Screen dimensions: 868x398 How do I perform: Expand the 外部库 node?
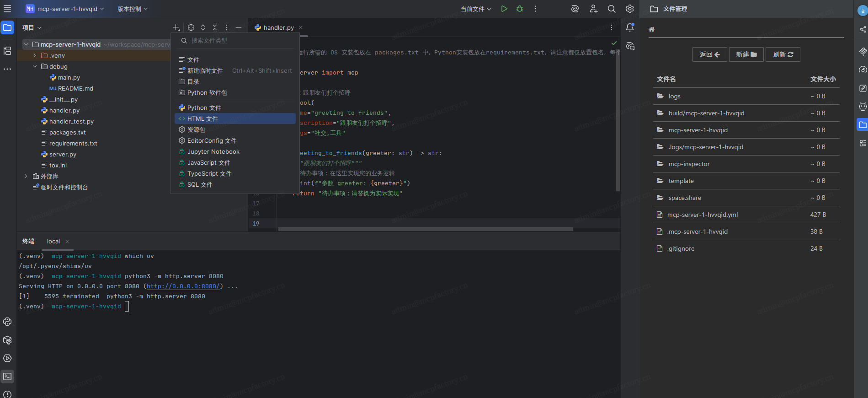(x=26, y=176)
